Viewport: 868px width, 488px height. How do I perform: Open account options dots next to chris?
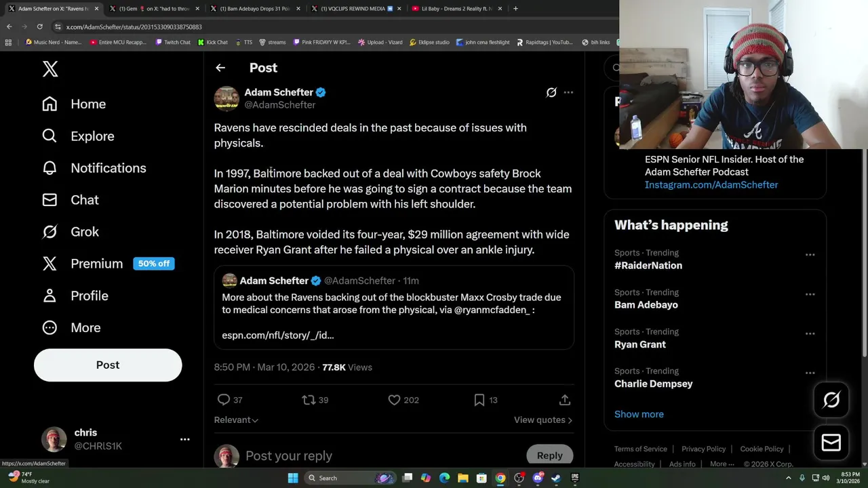tap(184, 439)
